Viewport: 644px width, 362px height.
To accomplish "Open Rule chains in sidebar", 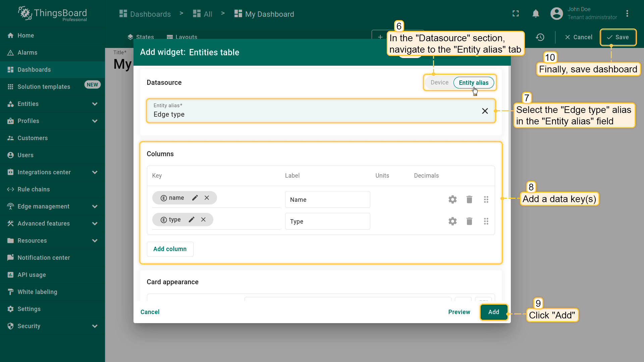I will click(34, 189).
